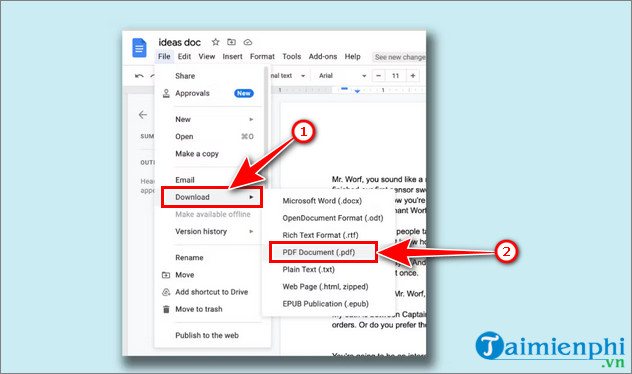
Task: Select Make a copy
Action: pos(197,154)
